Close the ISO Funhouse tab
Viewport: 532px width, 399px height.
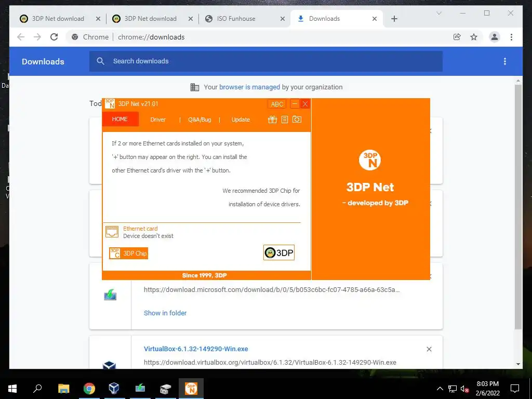tap(282, 19)
